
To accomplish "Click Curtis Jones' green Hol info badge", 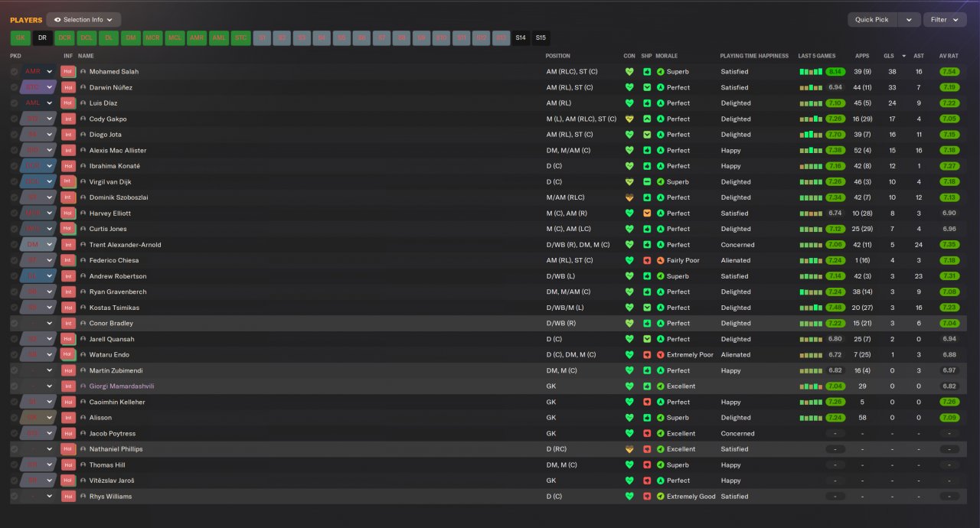I will [68, 229].
